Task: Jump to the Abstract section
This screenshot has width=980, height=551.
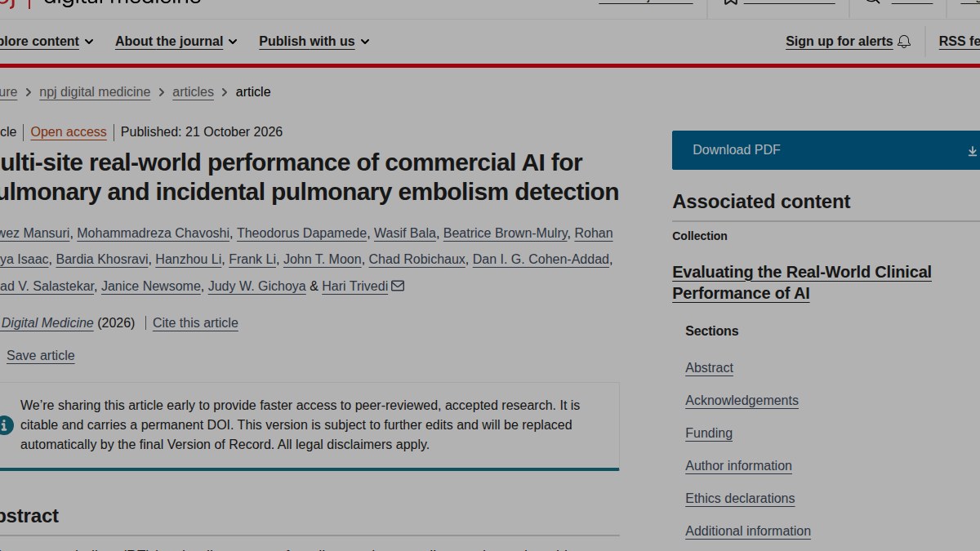Action: click(x=709, y=368)
